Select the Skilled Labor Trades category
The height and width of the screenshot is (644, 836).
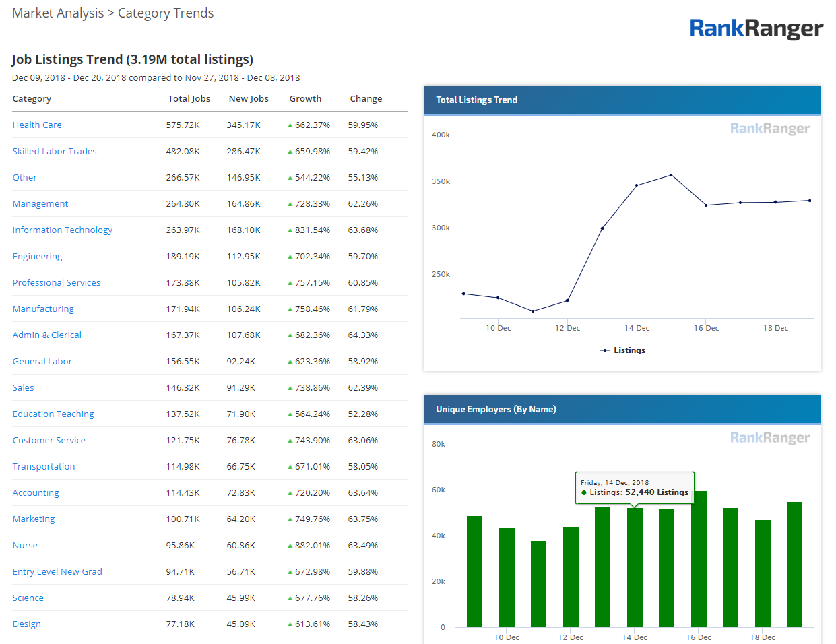point(55,152)
